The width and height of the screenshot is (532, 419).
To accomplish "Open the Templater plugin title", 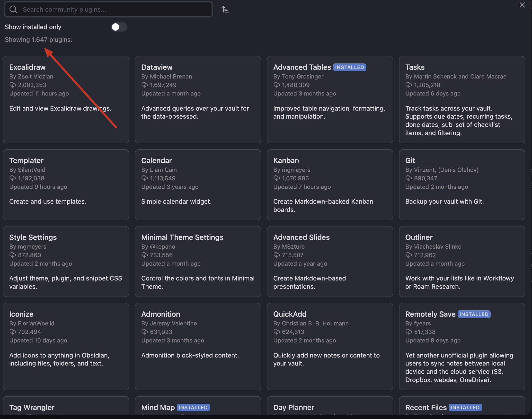I will coord(26,160).
